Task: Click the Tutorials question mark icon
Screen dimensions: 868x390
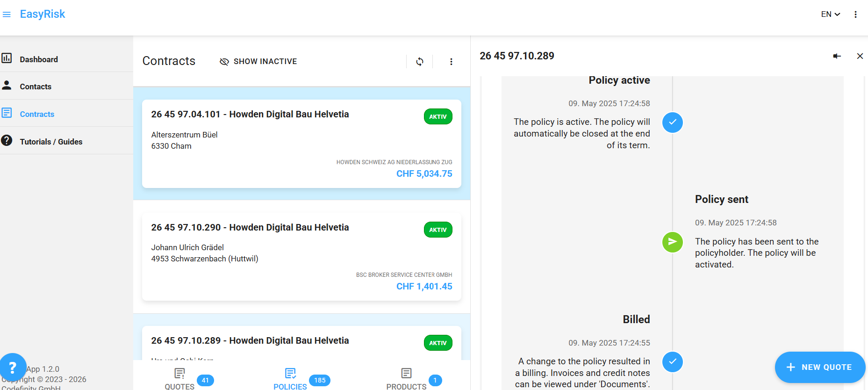Action: tap(7, 140)
